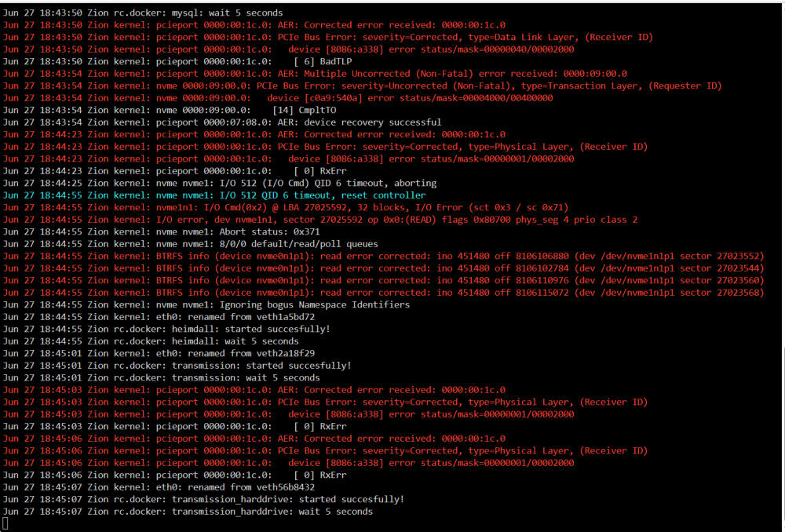Image resolution: width=785 pixels, height=532 pixels.
Task: Select the 18:44:23 'Corrected error received' line
Action: pos(254,135)
